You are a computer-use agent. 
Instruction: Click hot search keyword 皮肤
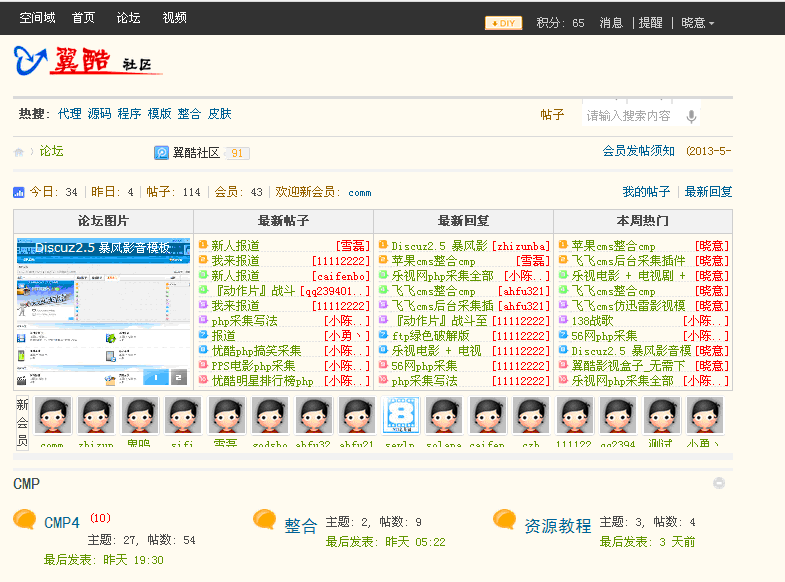(x=219, y=114)
